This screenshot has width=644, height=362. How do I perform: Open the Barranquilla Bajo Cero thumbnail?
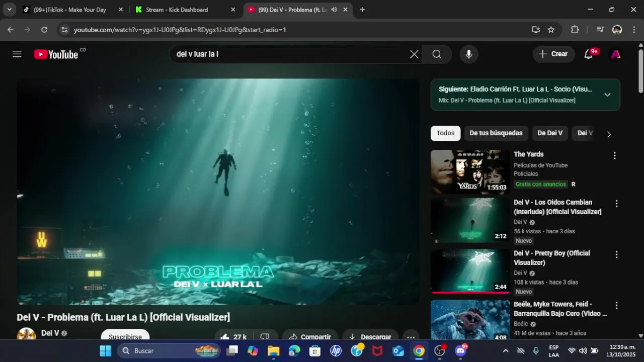tap(470, 320)
